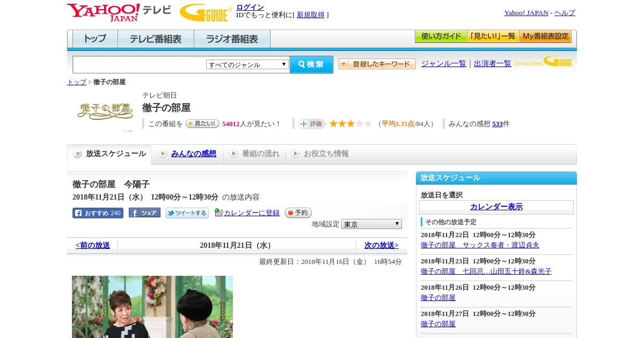Open the すべてのジャンル genre dropdown
Viewport: 644px width, 338px height.
tap(247, 64)
